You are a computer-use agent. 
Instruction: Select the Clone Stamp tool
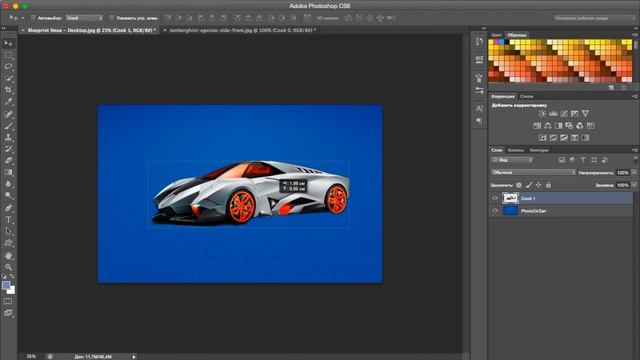coord(8,137)
